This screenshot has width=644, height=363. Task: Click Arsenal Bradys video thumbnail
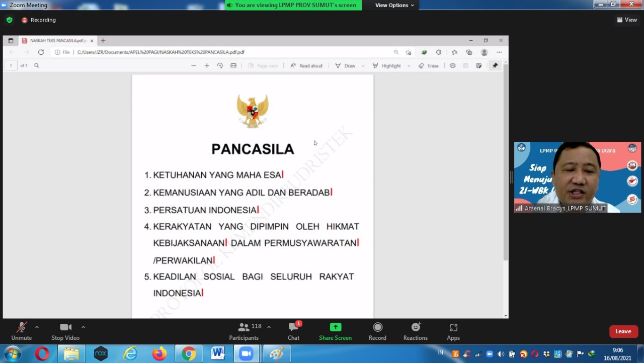(578, 177)
